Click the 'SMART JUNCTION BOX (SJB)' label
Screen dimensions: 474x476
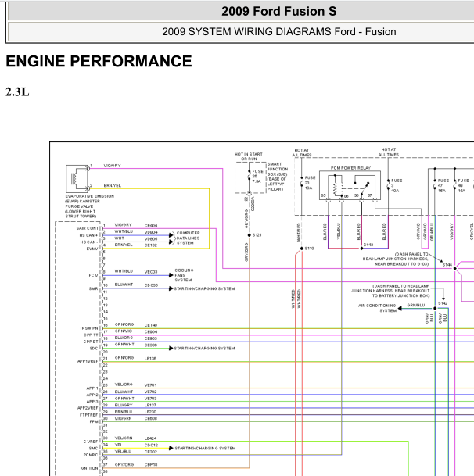(277, 169)
